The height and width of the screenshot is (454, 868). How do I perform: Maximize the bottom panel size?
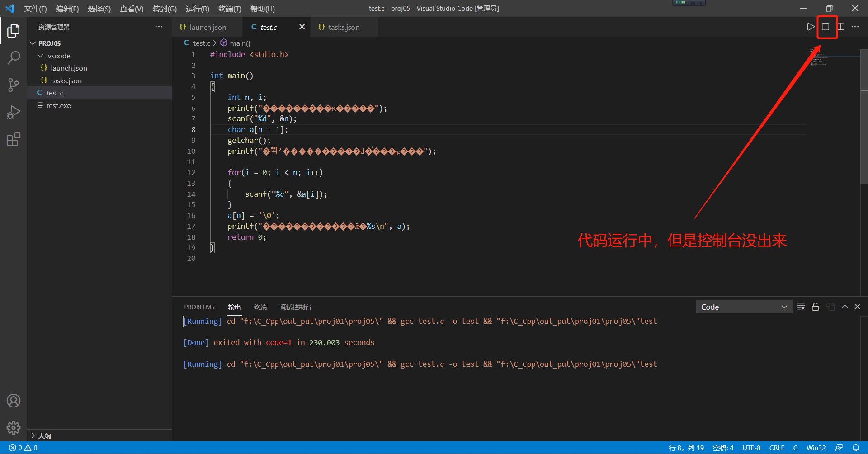[x=844, y=307]
